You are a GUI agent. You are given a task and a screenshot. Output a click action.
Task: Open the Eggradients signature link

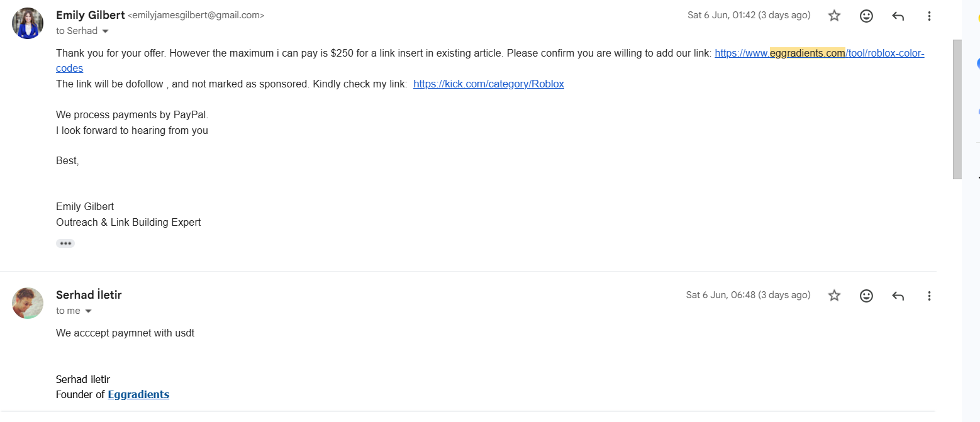coord(138,394)
